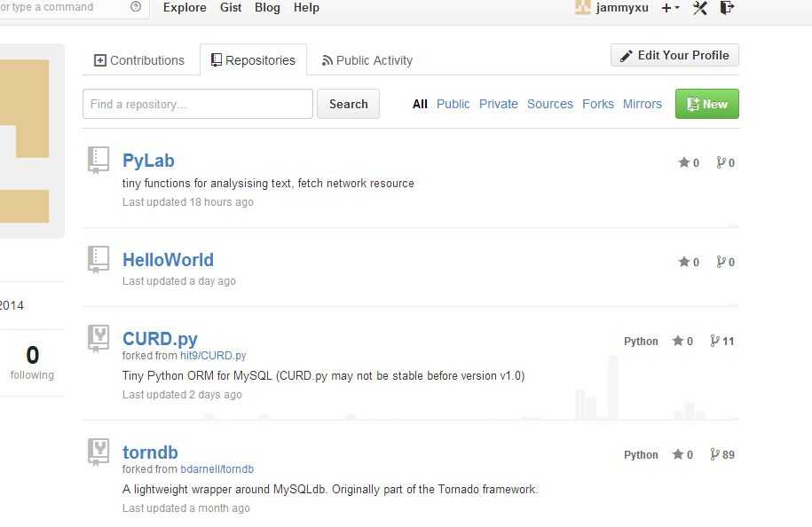Click torndb fork count 89
Image resolution: width=812 pixels, height=527 pixels.
[x=721, y=454]
